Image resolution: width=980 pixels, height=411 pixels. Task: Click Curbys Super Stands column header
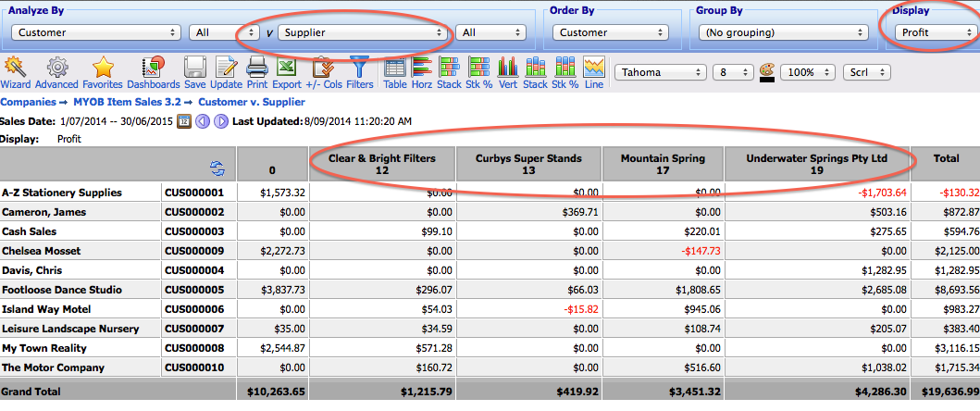(x=528, y=165)
